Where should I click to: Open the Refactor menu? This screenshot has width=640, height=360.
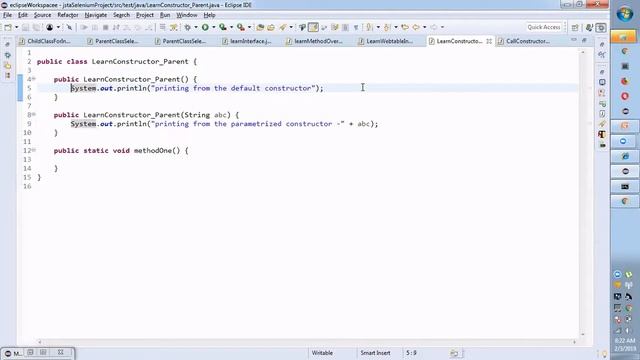[x=68, y=15]
